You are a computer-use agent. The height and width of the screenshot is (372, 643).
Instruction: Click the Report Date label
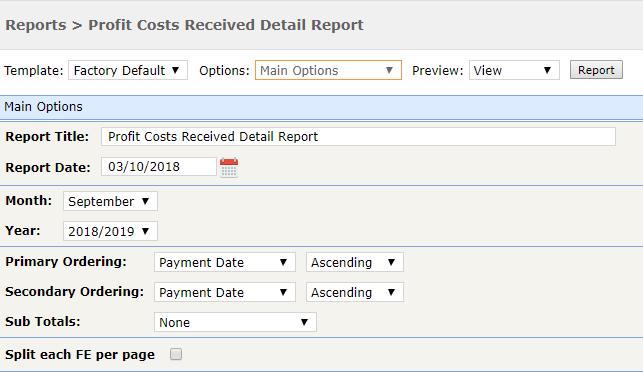(x=48, y=167)
